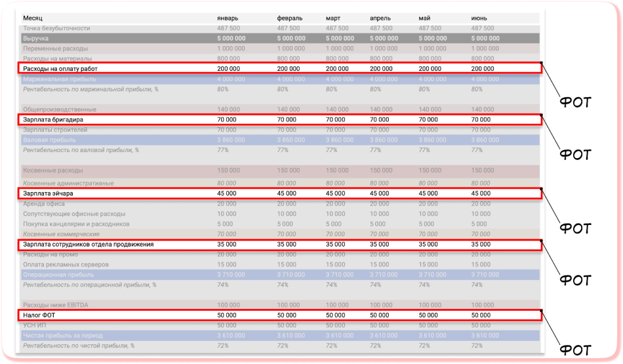Select the "Расходы на оплату работ" row label
This screenshot has height=364, width=623.
click(60, 68)
